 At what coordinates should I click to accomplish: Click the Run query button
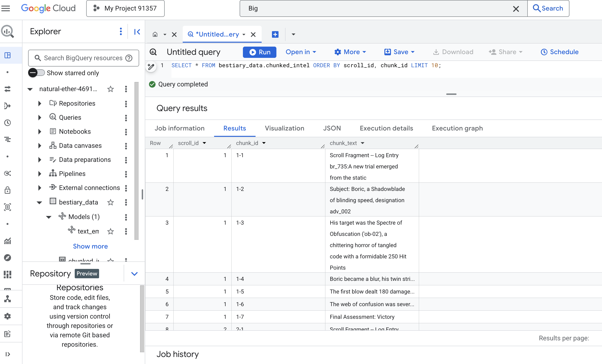[x=259, y=52]
